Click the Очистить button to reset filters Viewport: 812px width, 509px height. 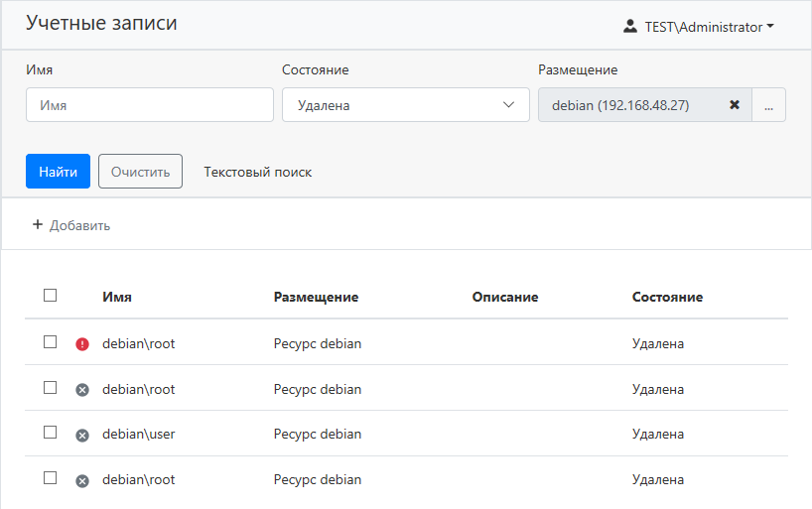(140, 172)
